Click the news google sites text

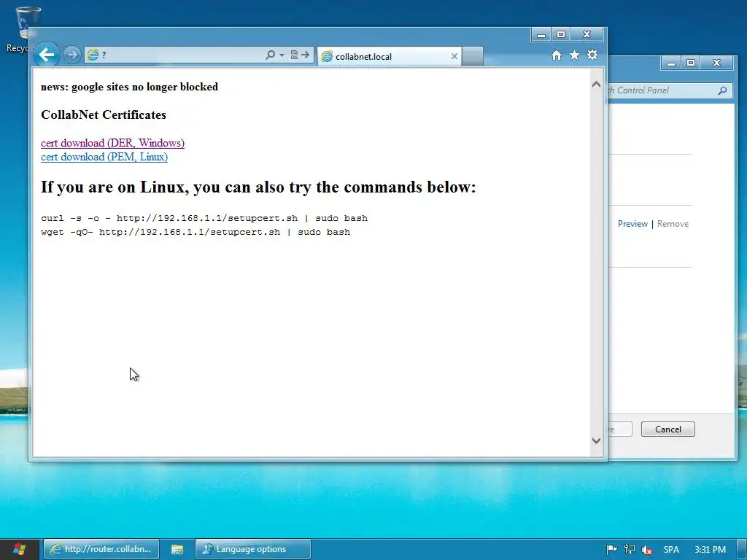(x=129, y=87)
